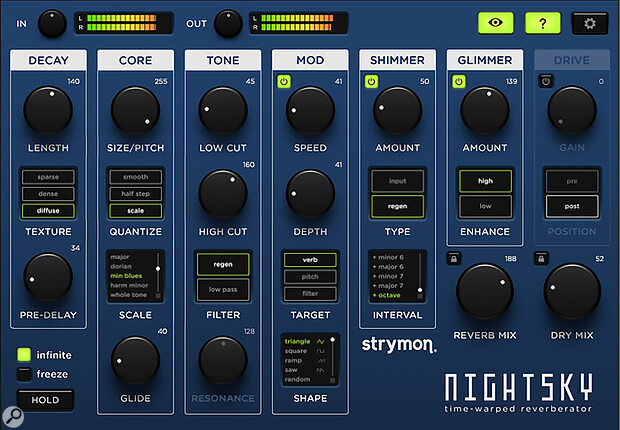
Task: Toggle the infinite switch
Action: point(24,355)
